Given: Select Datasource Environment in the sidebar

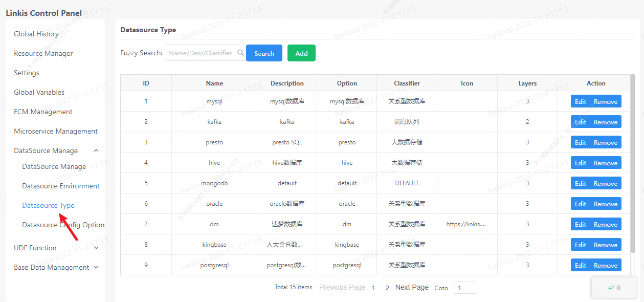Looking at the screenshot, I should (x=61, y=186).
